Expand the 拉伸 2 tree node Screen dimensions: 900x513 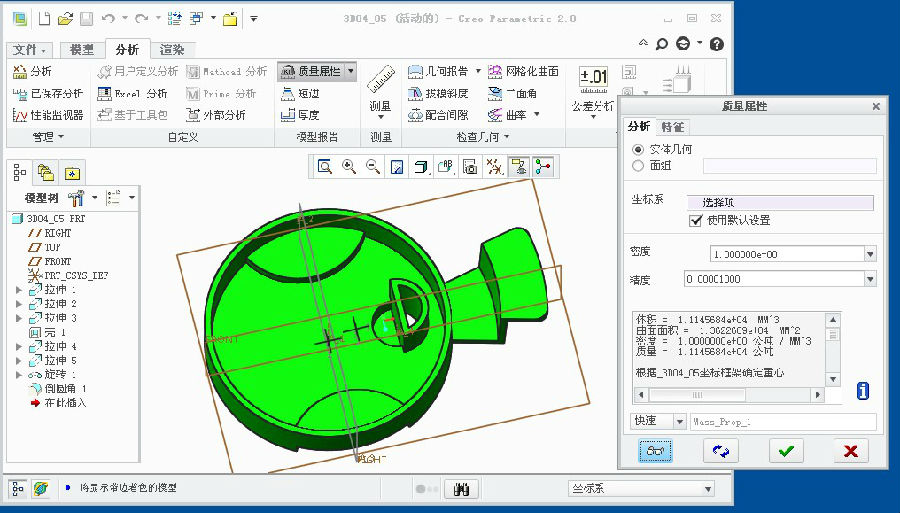18,303
